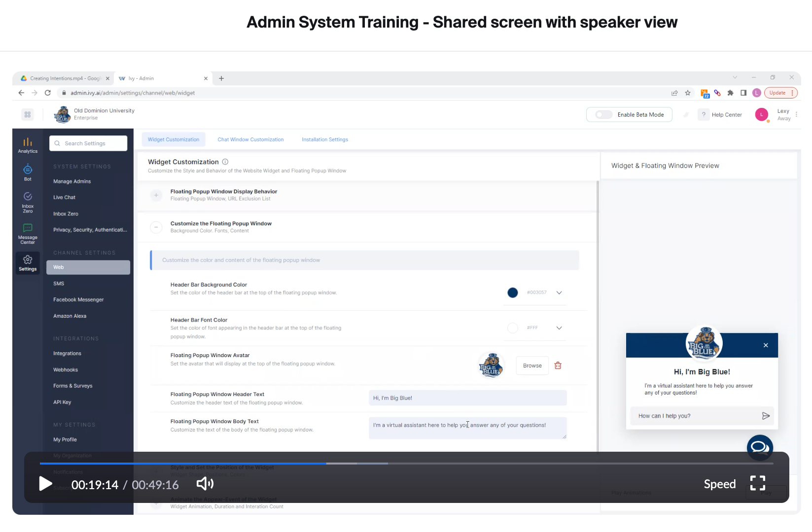Open Forms & Surveys menu item
The image size is (812, 532).
click(72, 386)
